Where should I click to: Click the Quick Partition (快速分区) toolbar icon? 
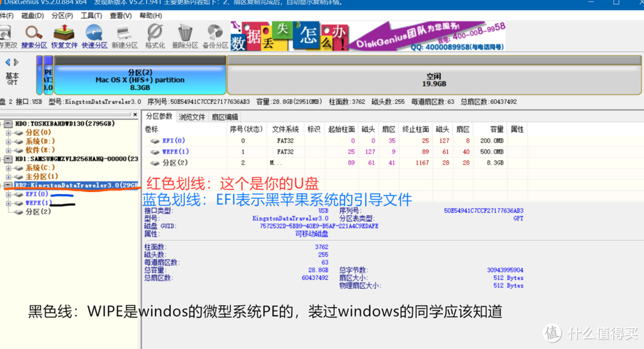click(94, 36)
